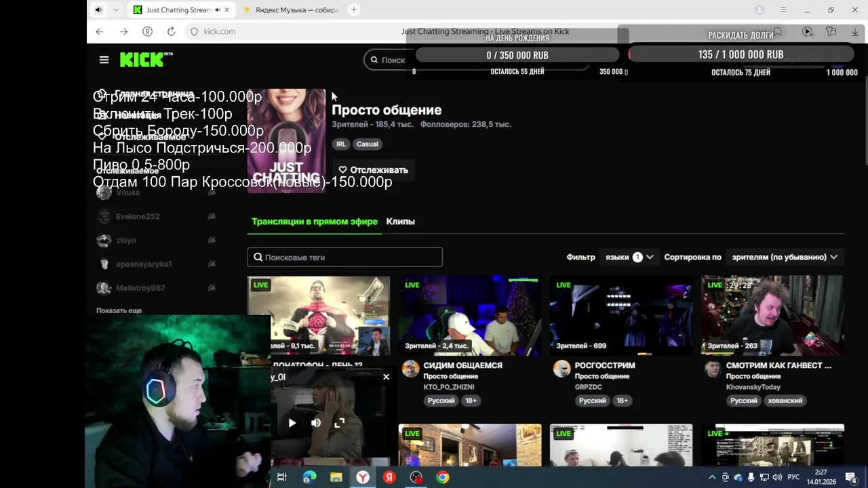The width and height of the screenshot is (868, 488).
Task: Switch the РУС input language indicator
Action: 793,478
